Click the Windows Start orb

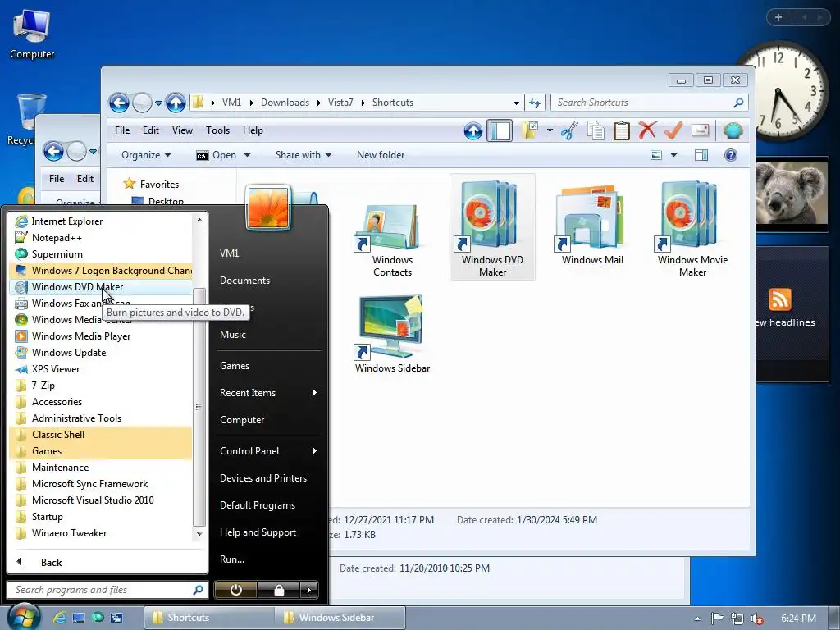click(22, 617)
